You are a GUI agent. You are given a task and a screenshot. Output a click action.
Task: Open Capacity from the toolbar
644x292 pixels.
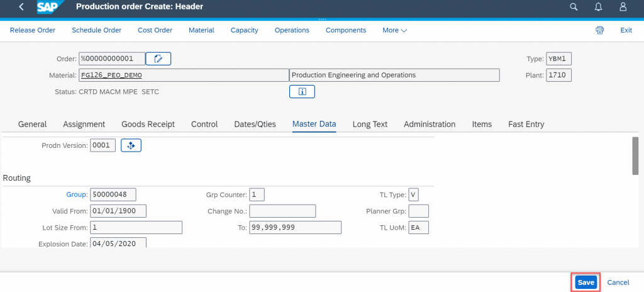(245, 30)
